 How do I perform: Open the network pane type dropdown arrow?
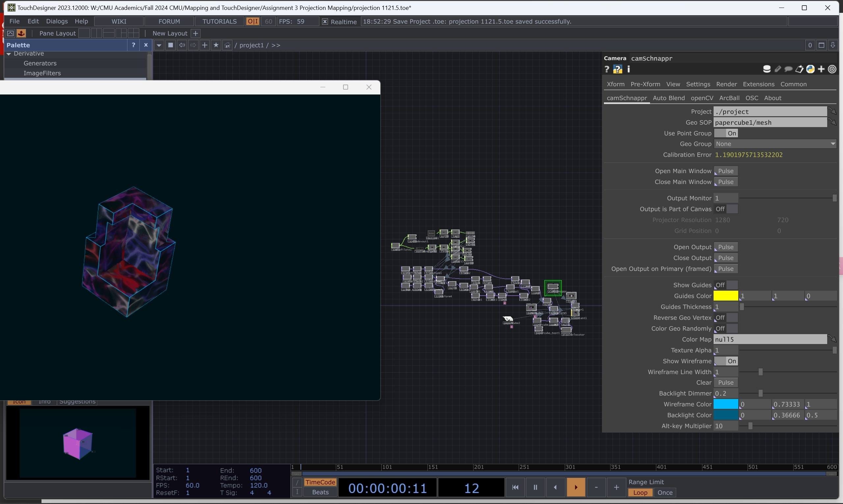pos(159,45)
